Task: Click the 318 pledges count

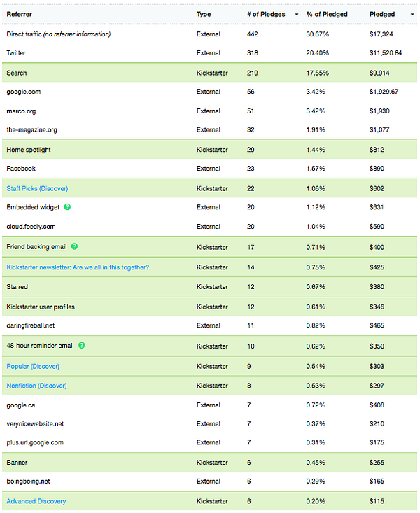Action: 253,53
